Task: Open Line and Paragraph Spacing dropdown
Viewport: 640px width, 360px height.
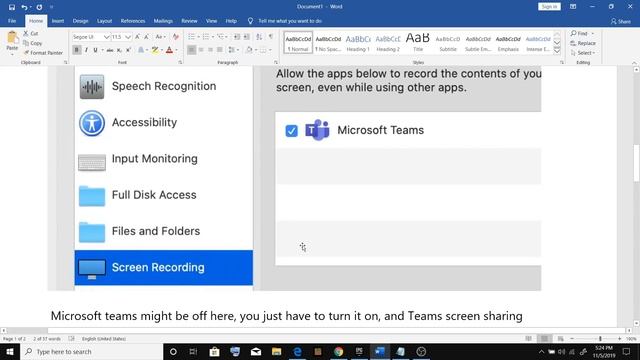Action: pos(233,50)
